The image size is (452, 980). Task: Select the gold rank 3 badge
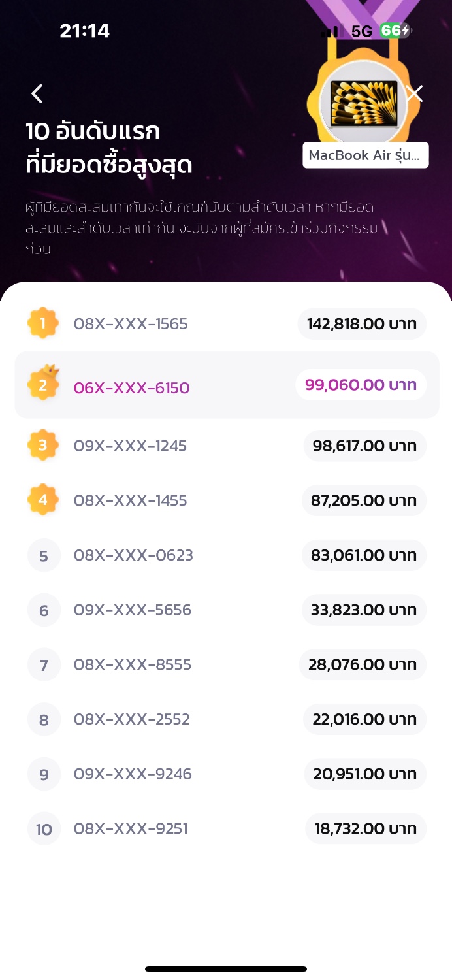43,445
